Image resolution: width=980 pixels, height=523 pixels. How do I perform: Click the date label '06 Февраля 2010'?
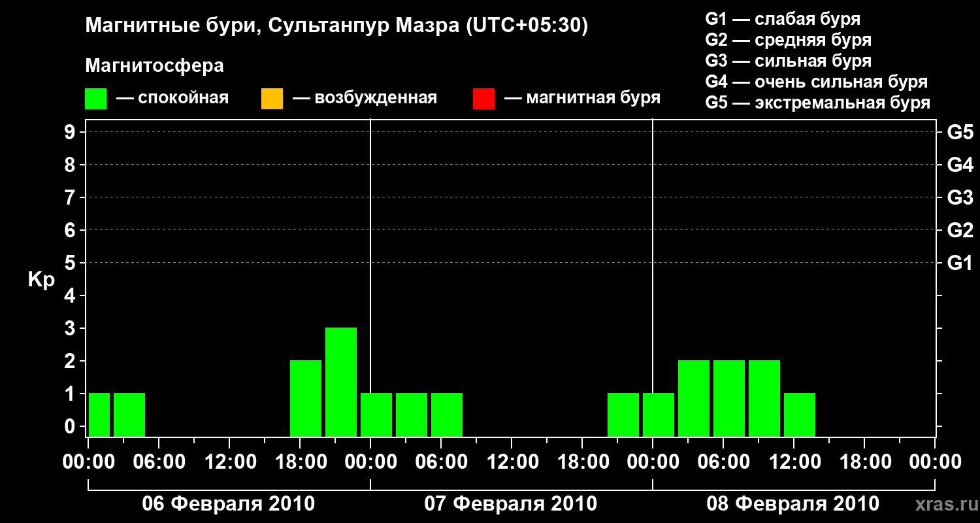point(229,504)
